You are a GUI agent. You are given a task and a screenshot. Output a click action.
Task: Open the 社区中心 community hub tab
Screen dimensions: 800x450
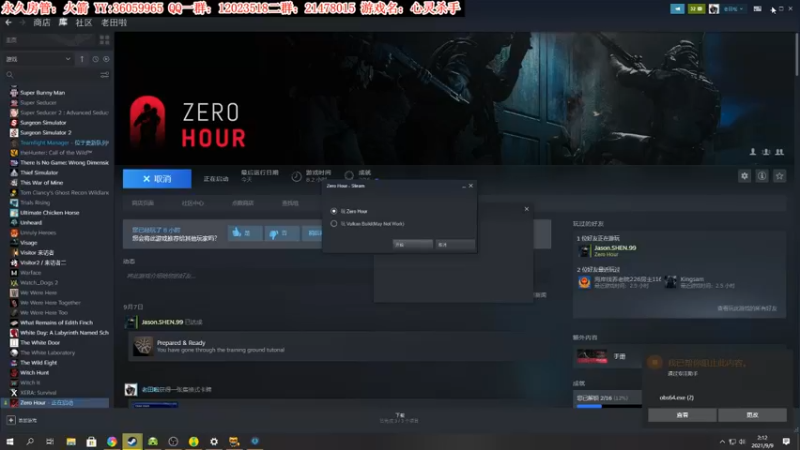click(192, 203)
